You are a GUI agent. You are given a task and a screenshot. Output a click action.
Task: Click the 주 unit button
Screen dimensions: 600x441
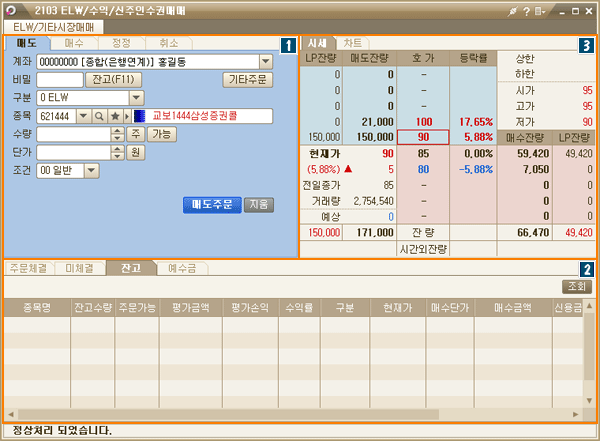135,134
